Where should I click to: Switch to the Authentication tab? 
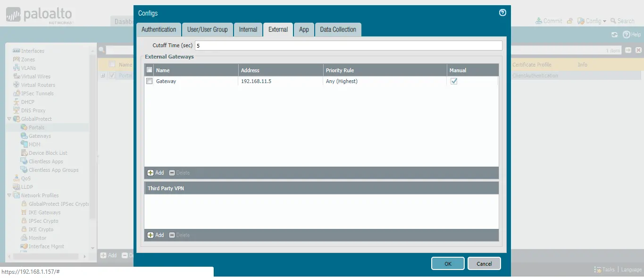coord(159,29)
